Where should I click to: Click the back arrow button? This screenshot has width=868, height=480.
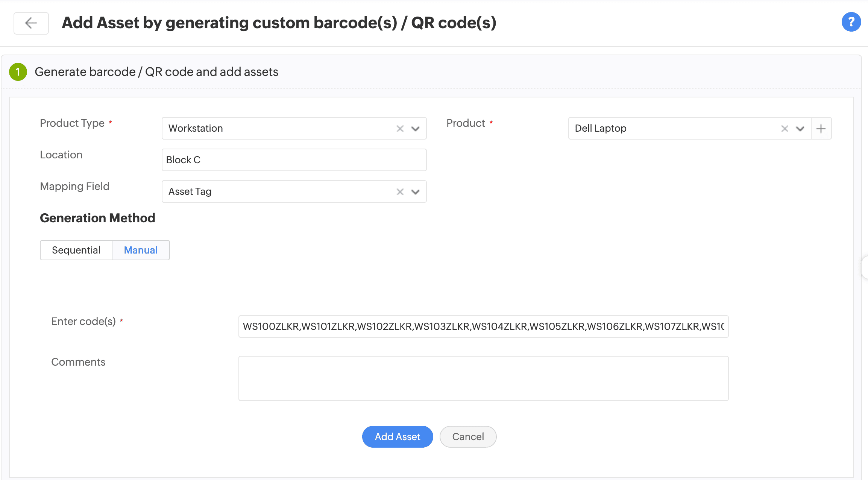click(x=31, y=23)
